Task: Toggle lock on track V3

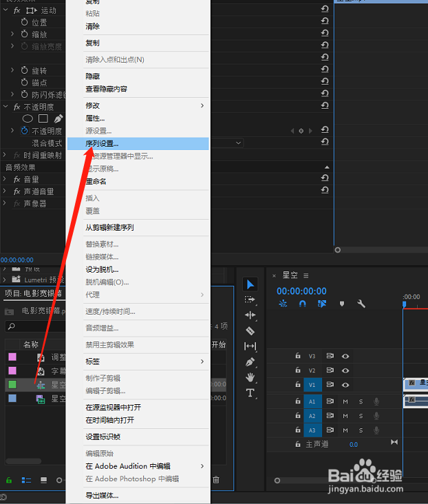Action: 298,356
